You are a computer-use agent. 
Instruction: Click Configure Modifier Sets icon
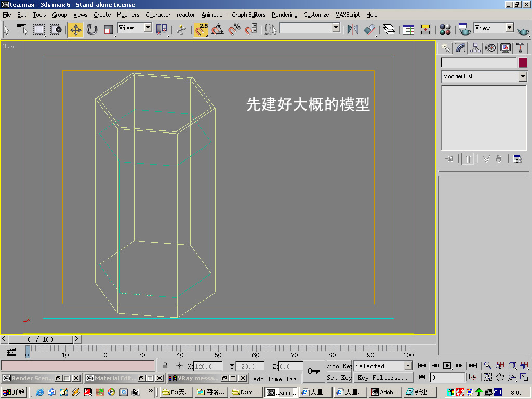click(517, 159)
